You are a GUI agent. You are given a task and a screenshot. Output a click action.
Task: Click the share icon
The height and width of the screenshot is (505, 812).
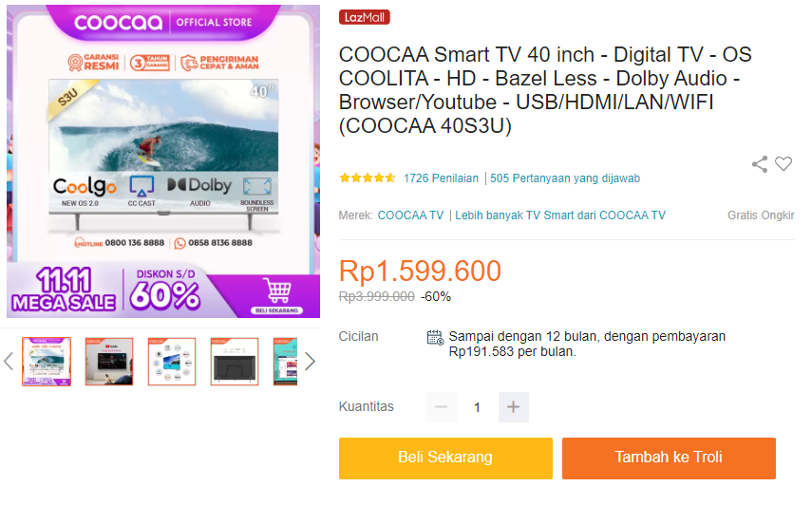point(759,164)
